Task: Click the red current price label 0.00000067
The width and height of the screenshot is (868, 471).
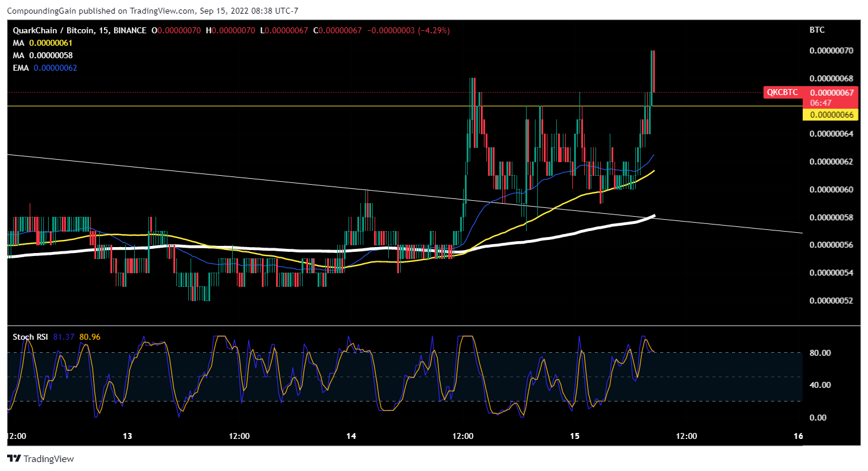Action: (x=831, y=92)
